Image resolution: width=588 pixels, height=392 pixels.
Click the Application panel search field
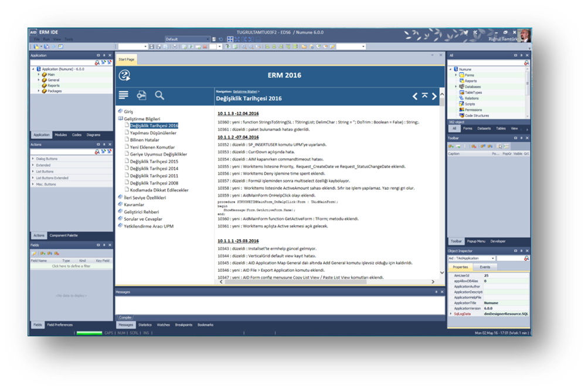(62, 63)
